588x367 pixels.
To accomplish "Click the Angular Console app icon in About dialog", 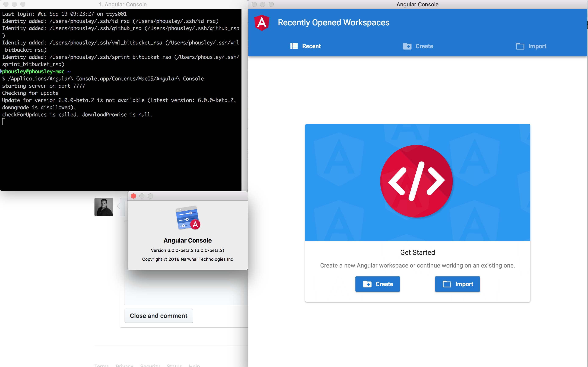I will [x=187, y=218].
